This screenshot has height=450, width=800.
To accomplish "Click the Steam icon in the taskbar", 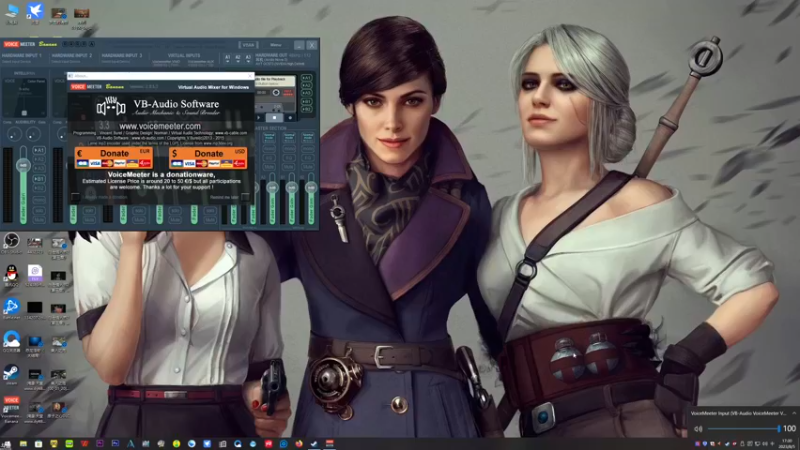I will tap(314, 444).
